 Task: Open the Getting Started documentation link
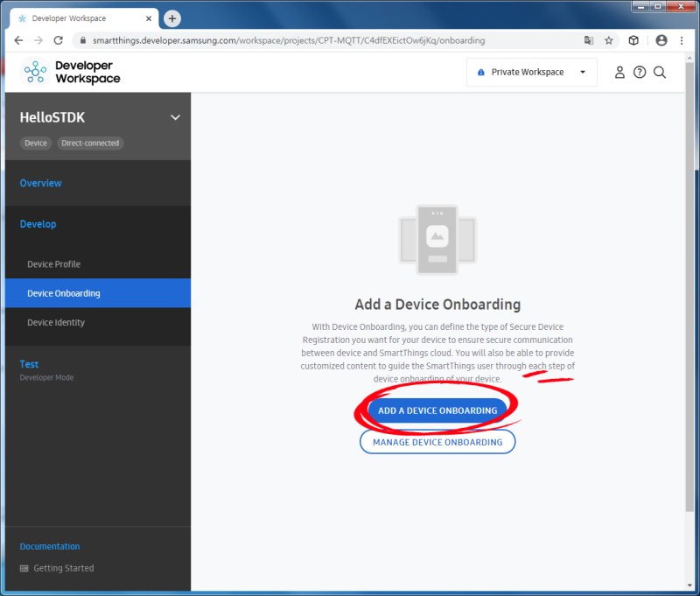click(x=63, y=568)
